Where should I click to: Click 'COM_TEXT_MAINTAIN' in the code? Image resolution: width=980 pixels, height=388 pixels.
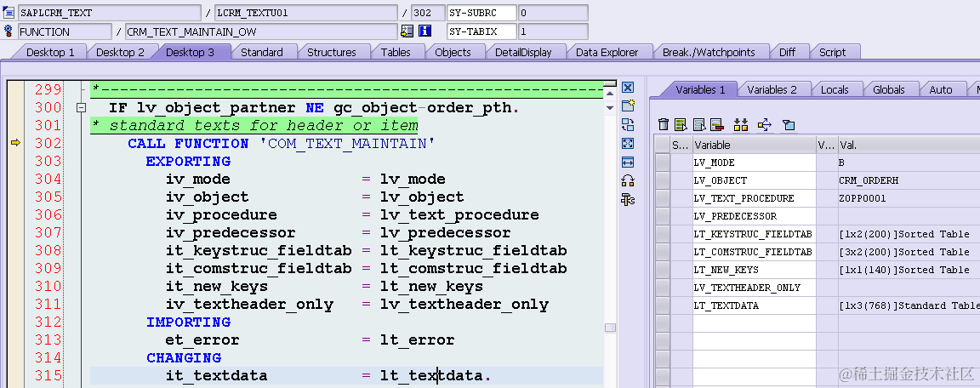[347, 144]
